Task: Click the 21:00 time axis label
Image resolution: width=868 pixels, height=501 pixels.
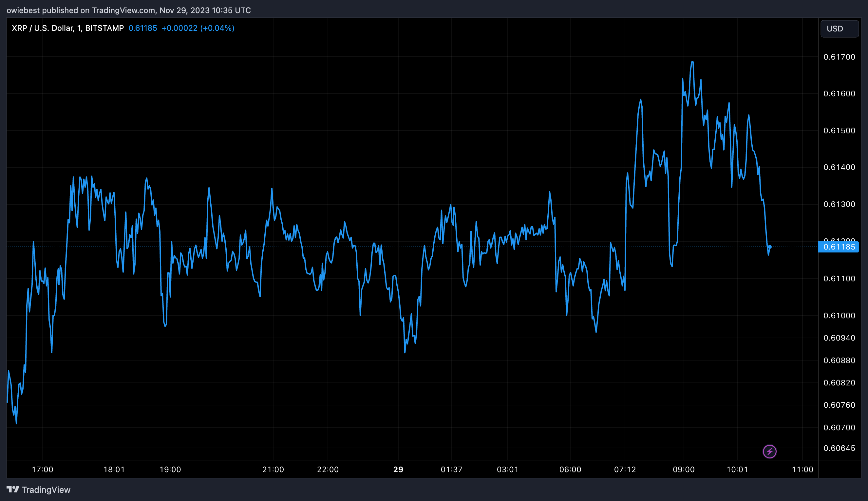Action: click(x=273, y=469)
